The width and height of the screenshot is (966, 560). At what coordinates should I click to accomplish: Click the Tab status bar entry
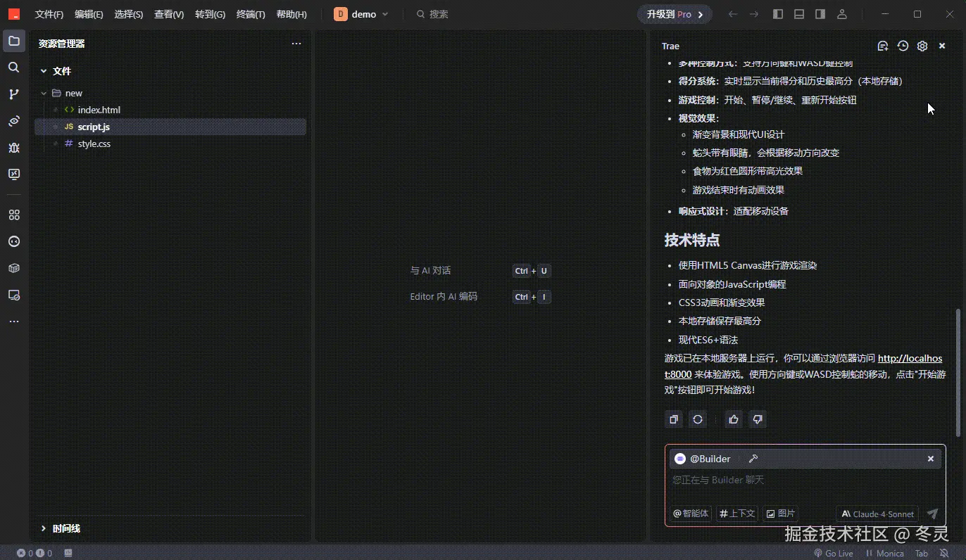[x=922, y=554]
